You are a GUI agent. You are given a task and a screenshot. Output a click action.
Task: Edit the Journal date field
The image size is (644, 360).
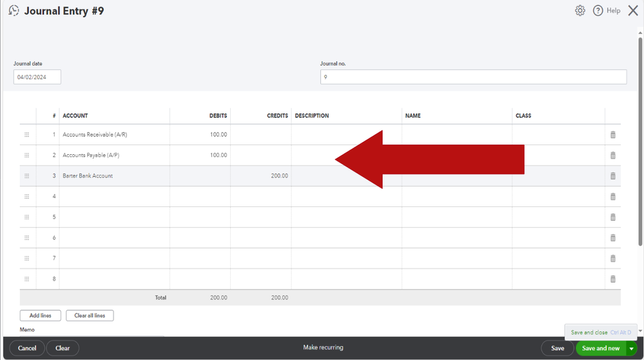pos(37,77)
